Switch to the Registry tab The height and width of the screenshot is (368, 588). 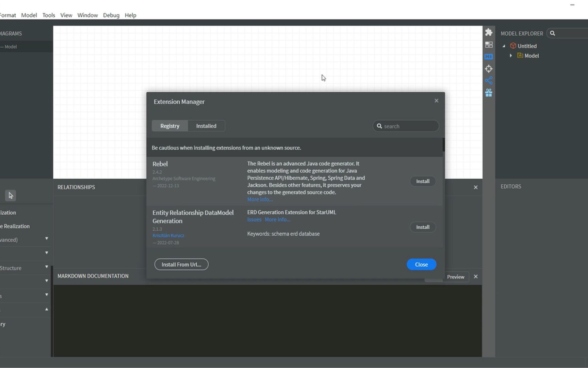click(x=169, y=126)
